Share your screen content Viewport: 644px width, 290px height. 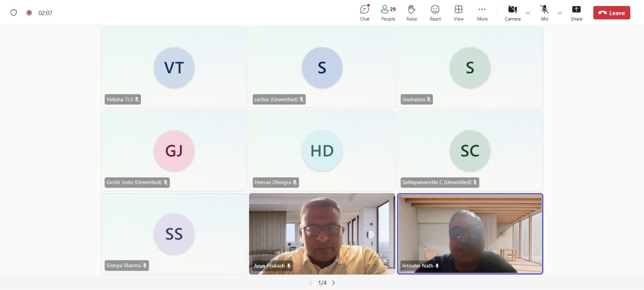pyautogui.click(x=576, y=13)
